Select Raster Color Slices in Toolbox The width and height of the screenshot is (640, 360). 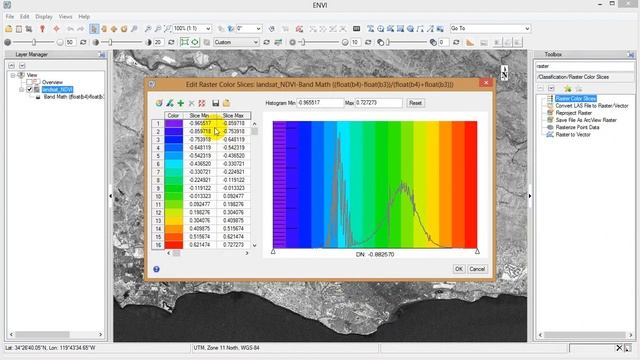click(576, 98)
